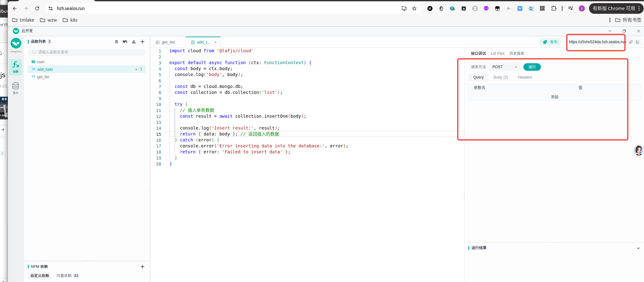Viewport: 644px width, 282px height.
Task: Open the 集合 database sidebar icon
Action: tap(16, 88)
